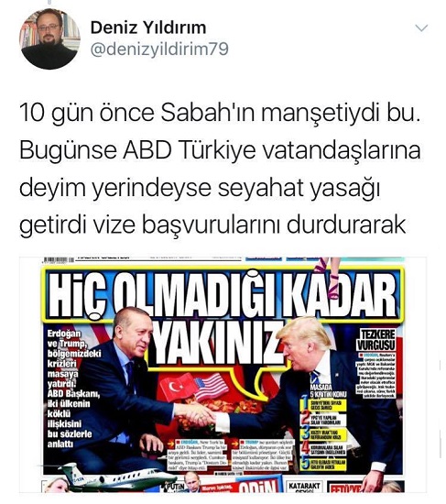Screen dimensions: 446x504
Task: Select the tweet text about Sabah's manşet
Action: [220, 169]
